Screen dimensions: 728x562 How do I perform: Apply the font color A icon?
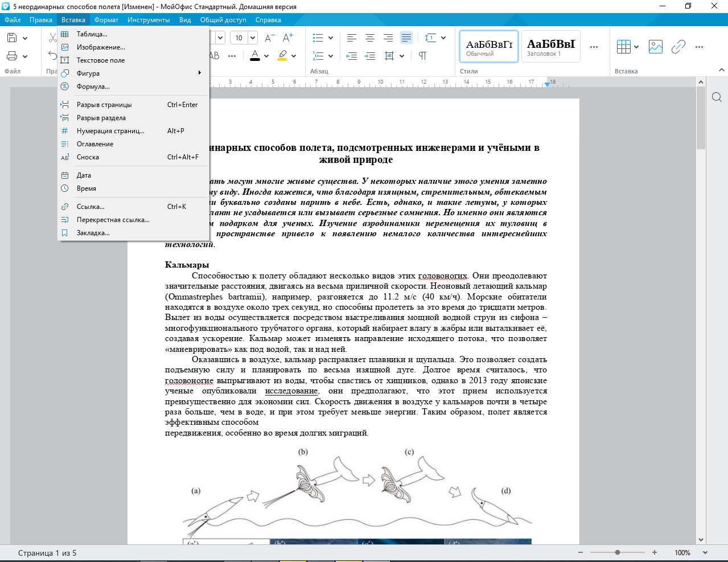click(255, 55)
